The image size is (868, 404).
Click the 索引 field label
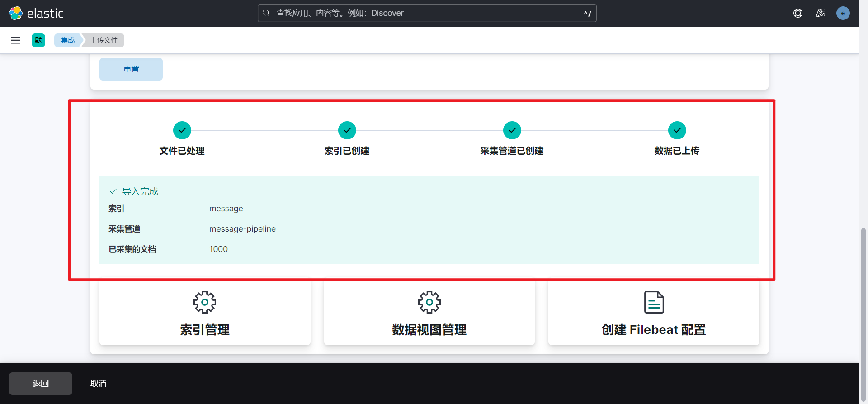(116, 209)
